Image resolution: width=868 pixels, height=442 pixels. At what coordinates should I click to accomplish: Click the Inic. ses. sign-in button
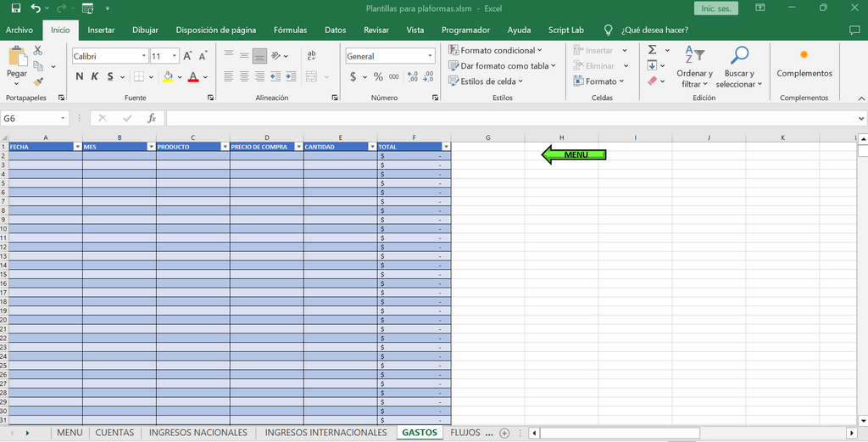click(715, 8)
